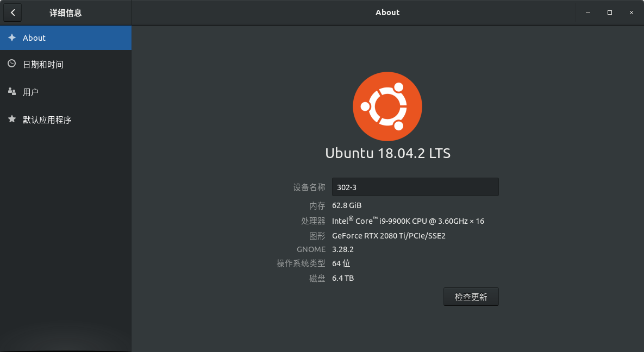Select the device name value 302-3
The width and height of the screenshot is (644, 352).
[x=347, y=187]
